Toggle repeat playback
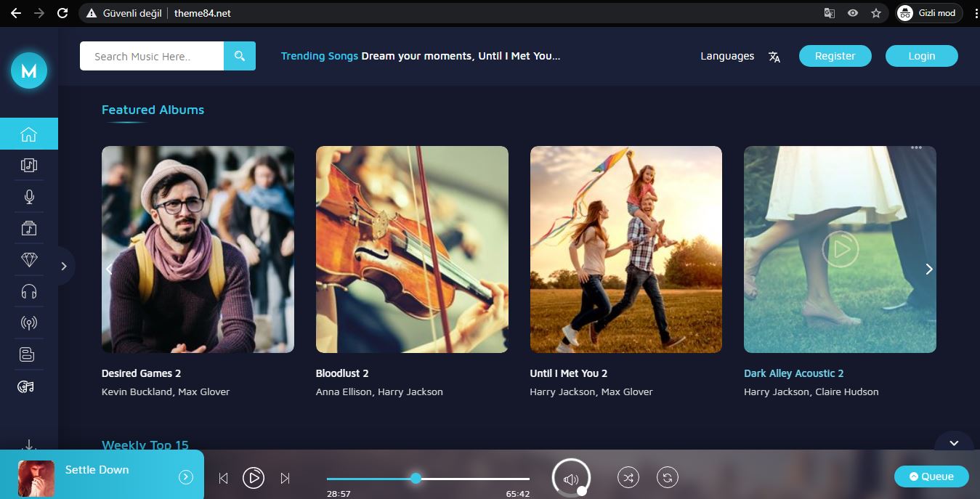The height and width of the screenshot is (499, 980). (668, 477)
